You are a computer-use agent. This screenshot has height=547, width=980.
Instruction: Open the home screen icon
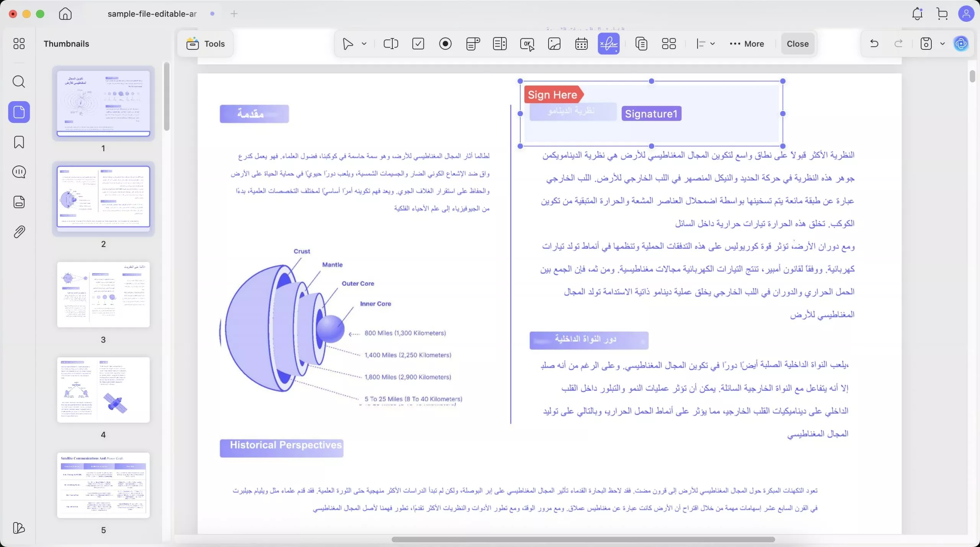(65, 14)
